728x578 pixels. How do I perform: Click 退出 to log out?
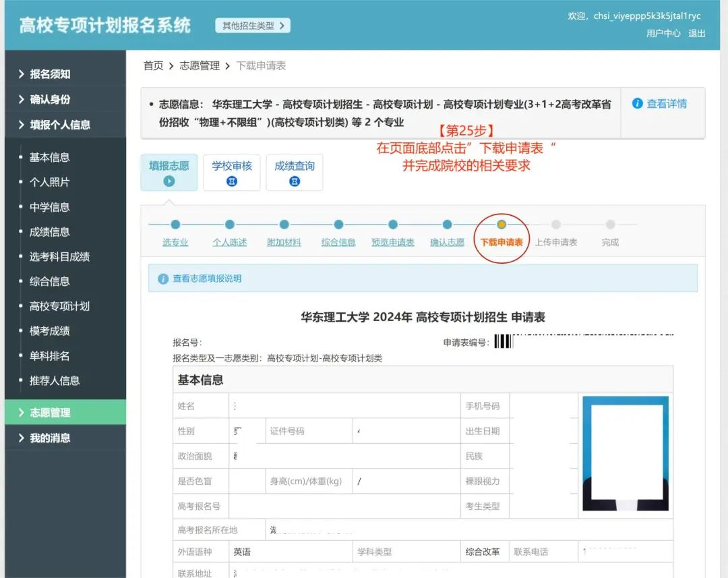(x=696, y=32)
